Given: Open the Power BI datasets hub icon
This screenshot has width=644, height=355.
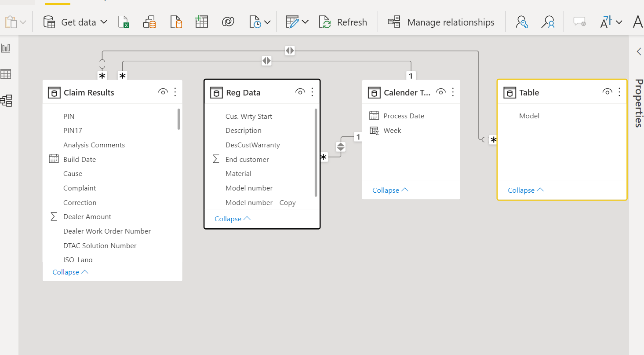Looking at the screenshot, I should [x=149, y=22].
